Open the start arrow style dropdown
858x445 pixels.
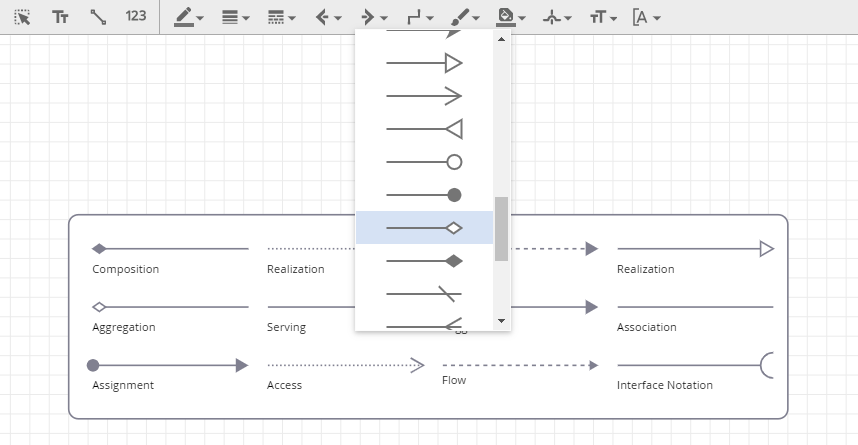coord(328,17)
